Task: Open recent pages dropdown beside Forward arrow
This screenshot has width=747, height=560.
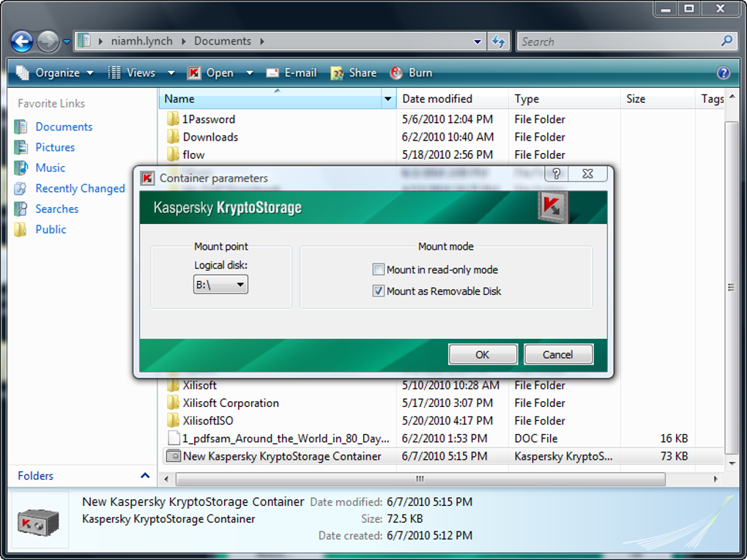Action: tap(67, 42)
